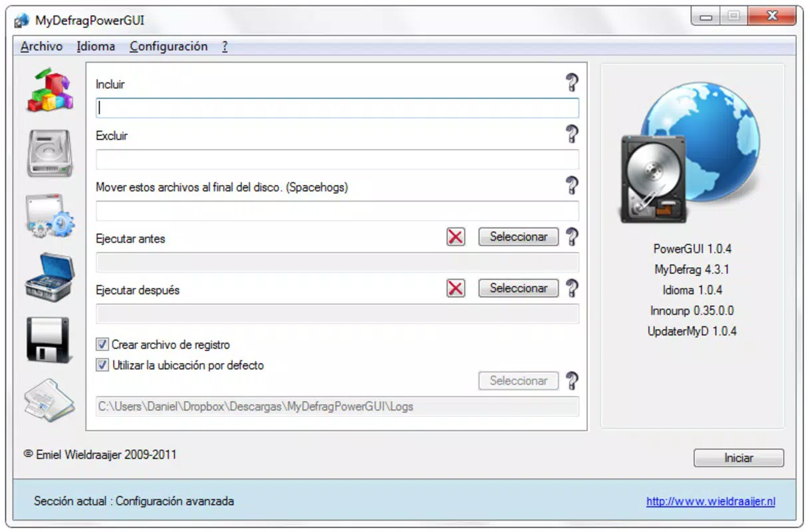Click Seleccionar for Ejecutar después
The image size is (810, 532).
519,288
